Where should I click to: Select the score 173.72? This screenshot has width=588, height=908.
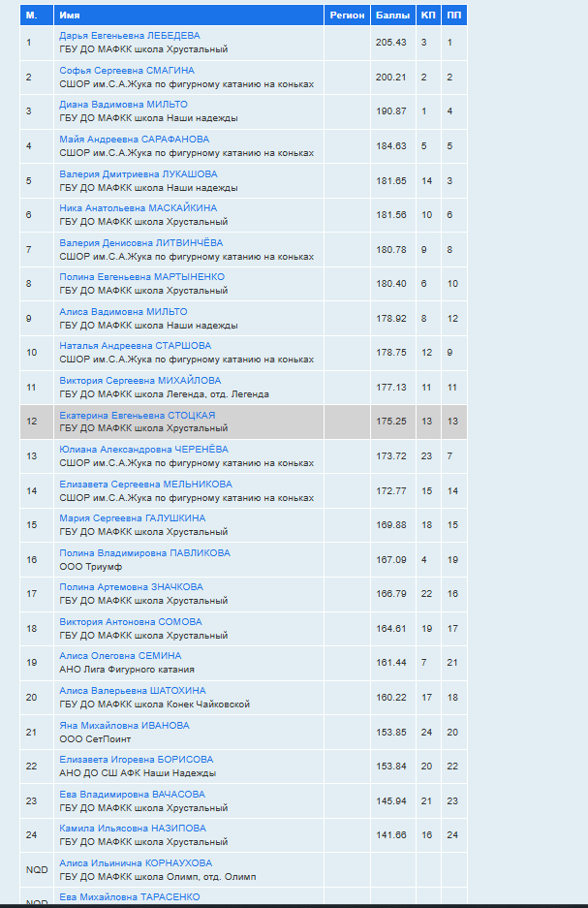[391, 456]
